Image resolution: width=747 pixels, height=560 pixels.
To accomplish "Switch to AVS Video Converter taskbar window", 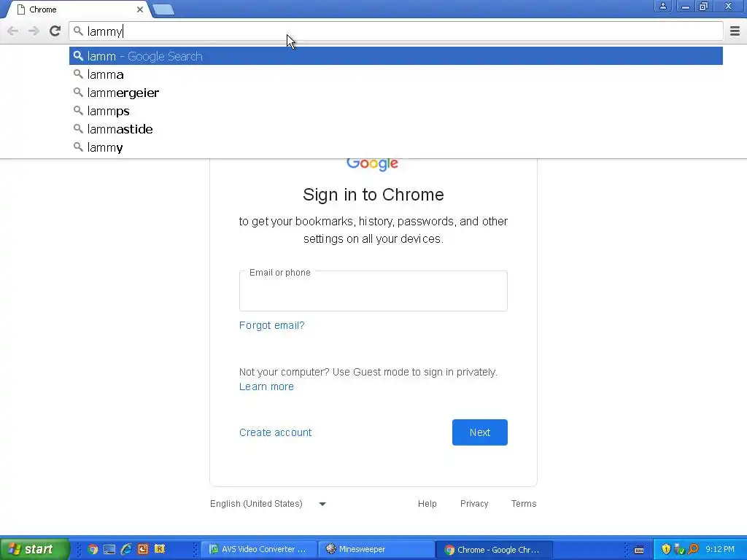I will point(259,549).
